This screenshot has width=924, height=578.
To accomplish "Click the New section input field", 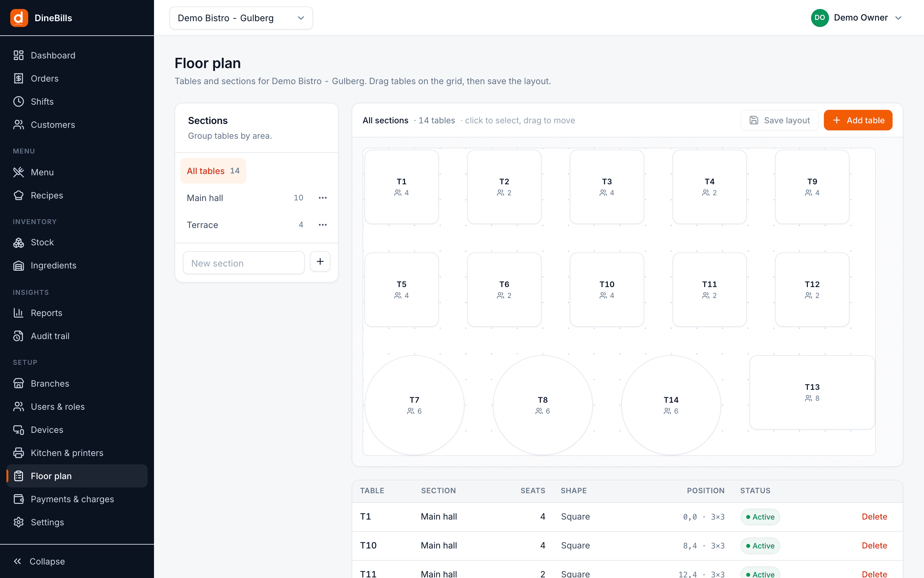I will click(244, 263).
